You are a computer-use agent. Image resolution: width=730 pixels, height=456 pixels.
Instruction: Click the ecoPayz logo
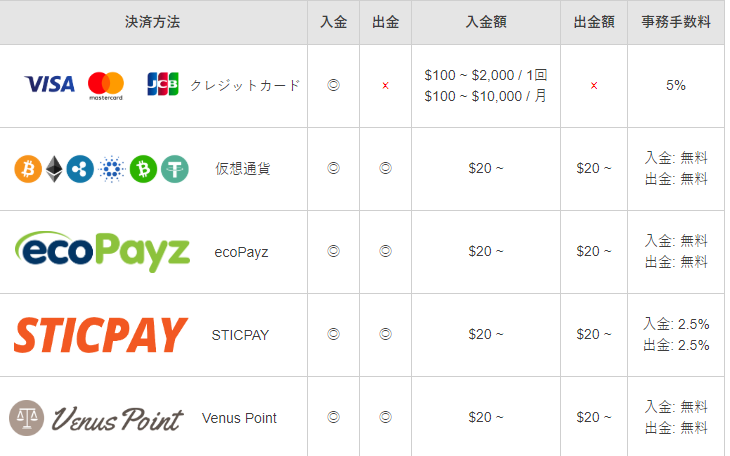(102, 252)
